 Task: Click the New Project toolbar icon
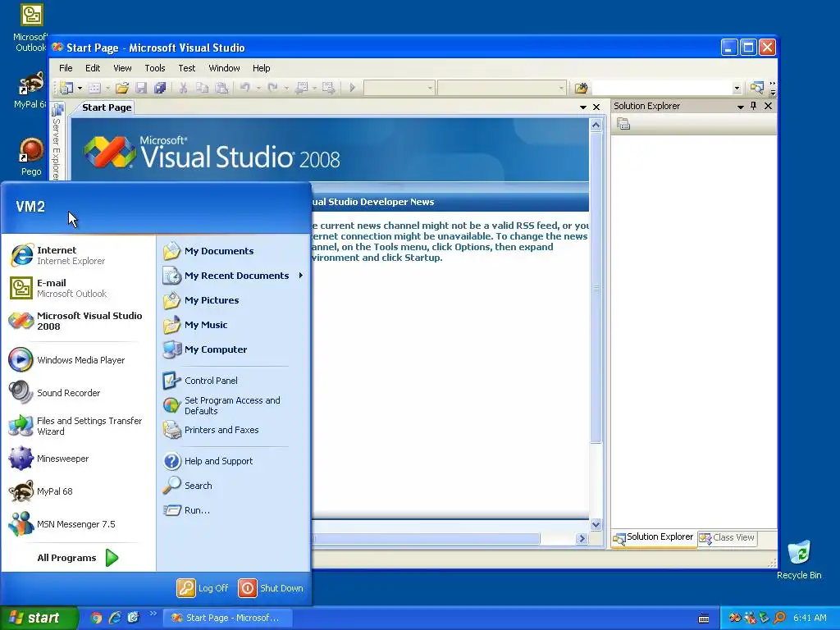click(x=66, y=87)
